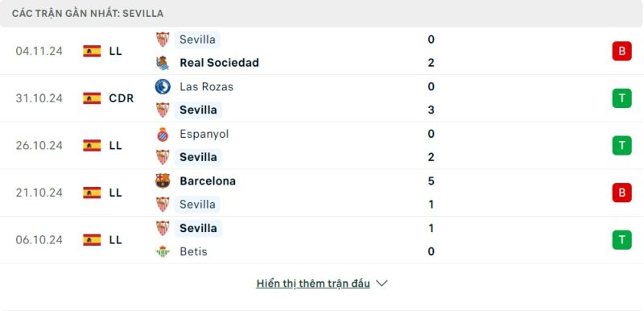Click the red B badge for the Real Sociedad match
Screen dimensions: 644x311
[x=621, y=51]
